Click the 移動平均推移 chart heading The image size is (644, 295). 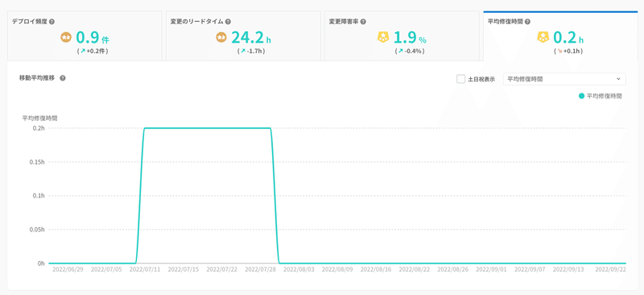(36, 78)
